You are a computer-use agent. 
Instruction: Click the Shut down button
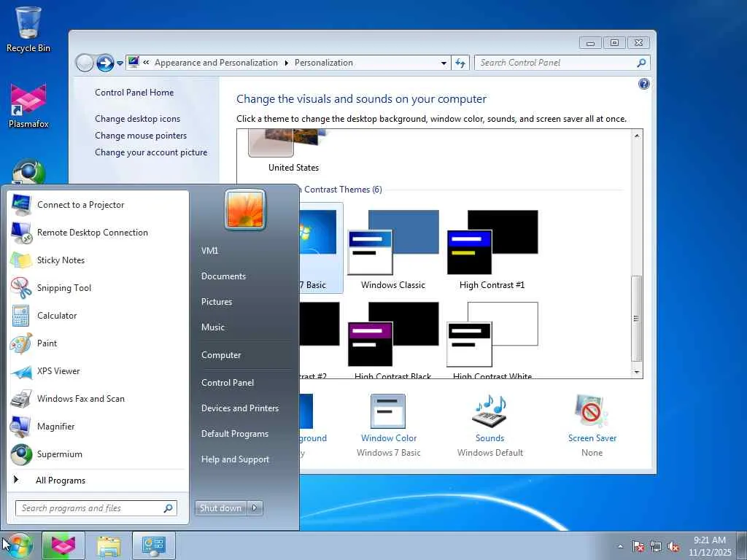(x=221, y=508)
